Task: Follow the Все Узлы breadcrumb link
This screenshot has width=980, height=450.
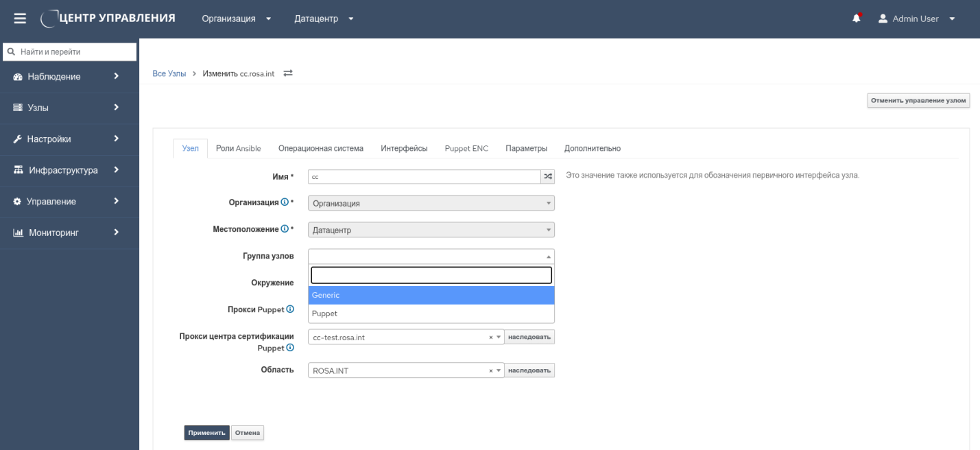Action: coord(169,73)
